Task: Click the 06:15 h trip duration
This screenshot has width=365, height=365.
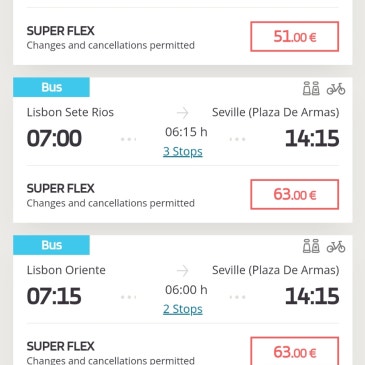Action: 186,132
